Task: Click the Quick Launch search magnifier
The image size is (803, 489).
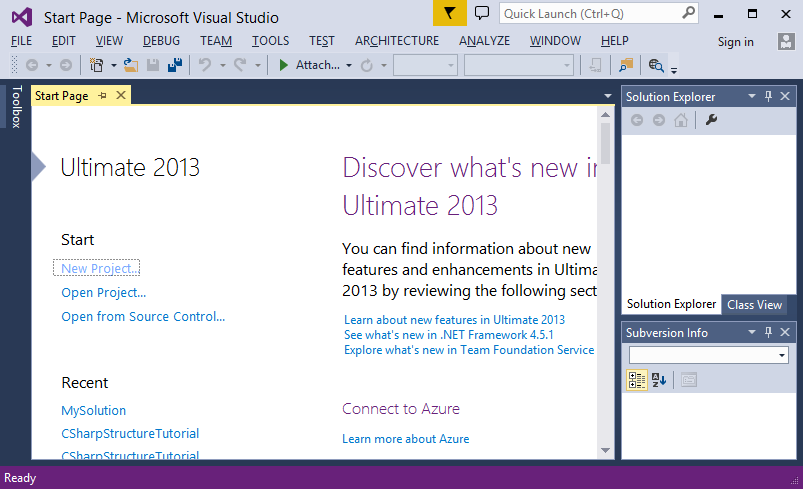Action: (x=689, y=13)
